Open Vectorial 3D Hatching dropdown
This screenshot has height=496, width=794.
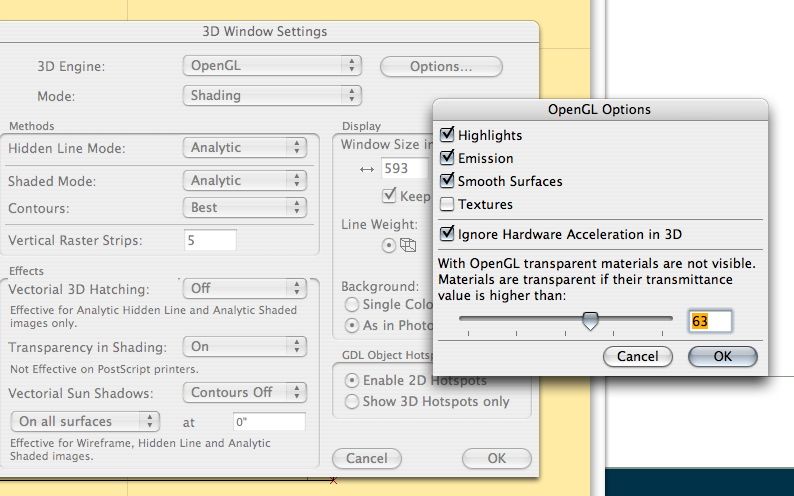245,288
